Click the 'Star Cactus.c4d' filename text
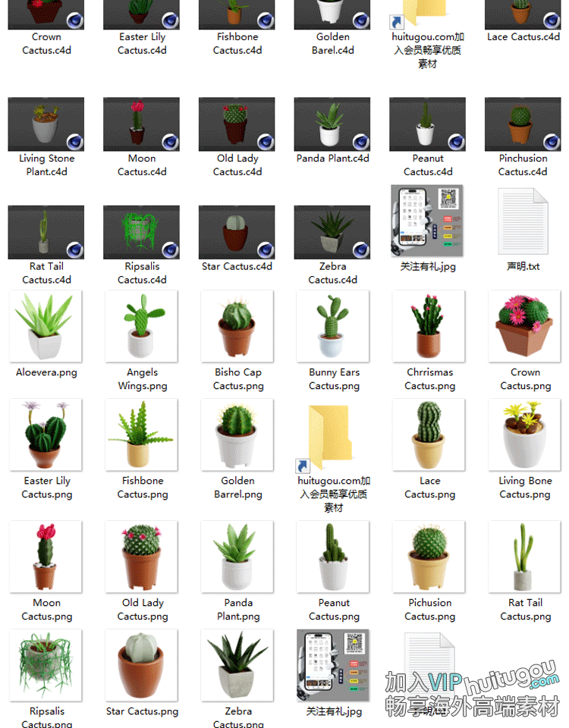This screenshot has height=728, width=569. [x=237, y=266]
